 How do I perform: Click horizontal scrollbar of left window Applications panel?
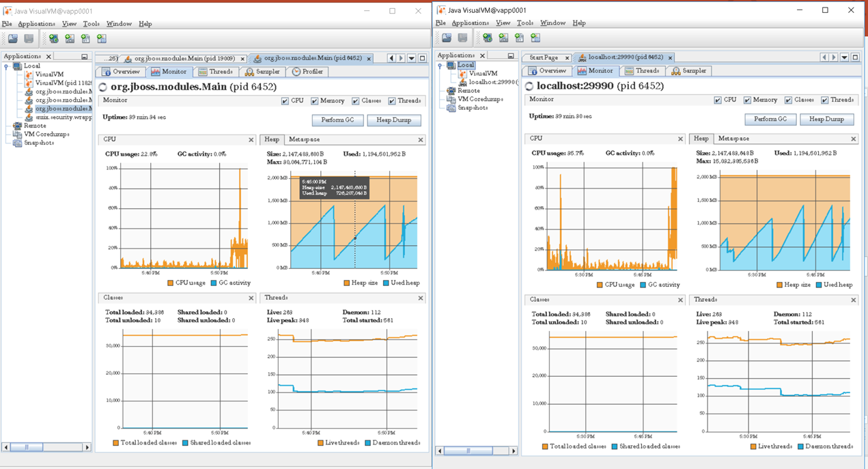[46, 447]
